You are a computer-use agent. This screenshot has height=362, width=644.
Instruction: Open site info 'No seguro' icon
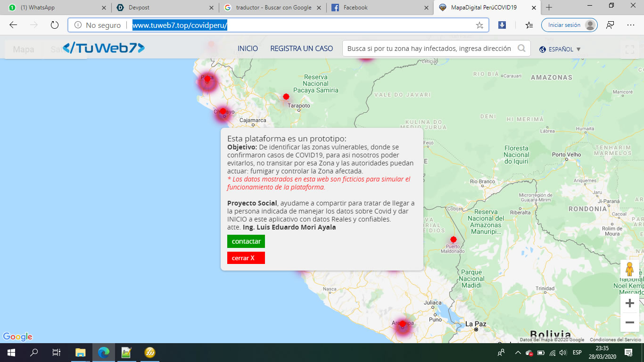(78, 25)
